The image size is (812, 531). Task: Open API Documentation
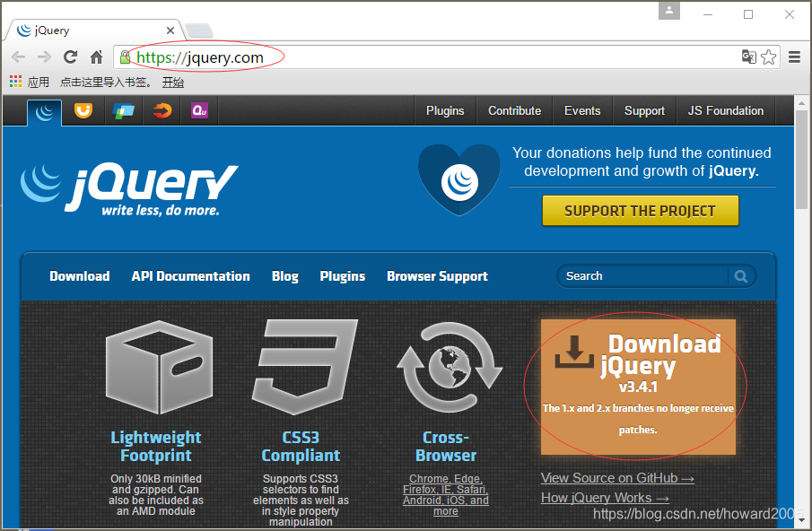click(x=190, y=276)
